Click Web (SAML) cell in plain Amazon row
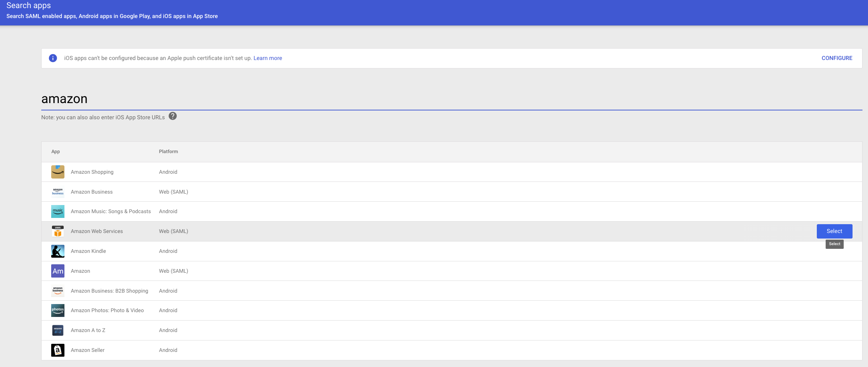The width and height of the screenshot is (868, 367). tap(173, 271)
